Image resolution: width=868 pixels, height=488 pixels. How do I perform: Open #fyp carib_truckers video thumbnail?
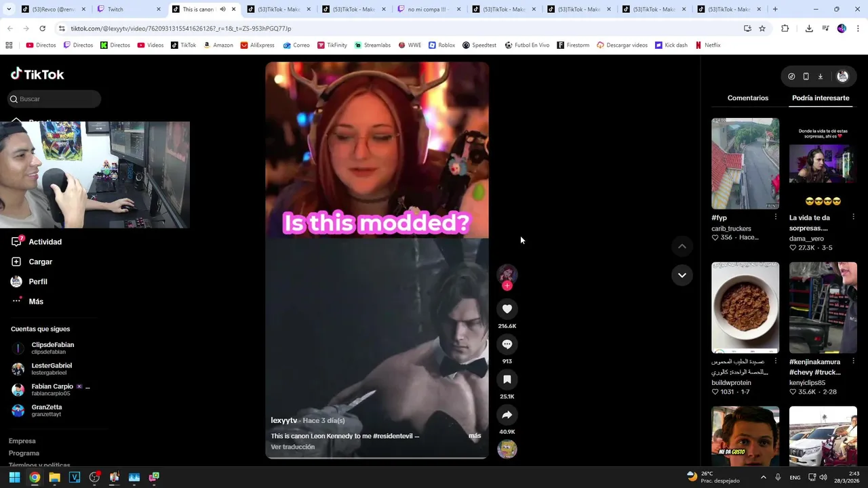click(745, 163)
